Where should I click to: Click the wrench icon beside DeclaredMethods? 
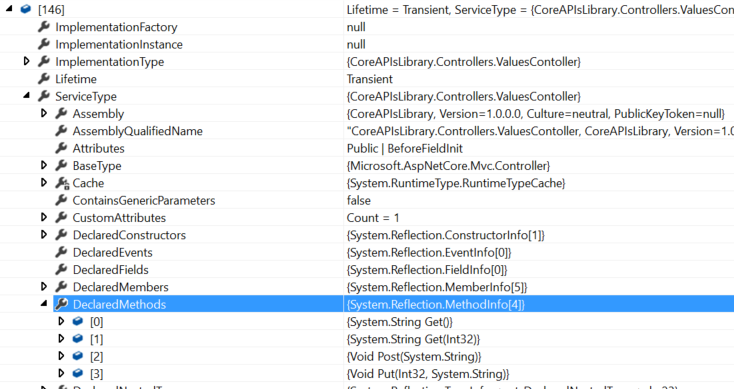61,304
